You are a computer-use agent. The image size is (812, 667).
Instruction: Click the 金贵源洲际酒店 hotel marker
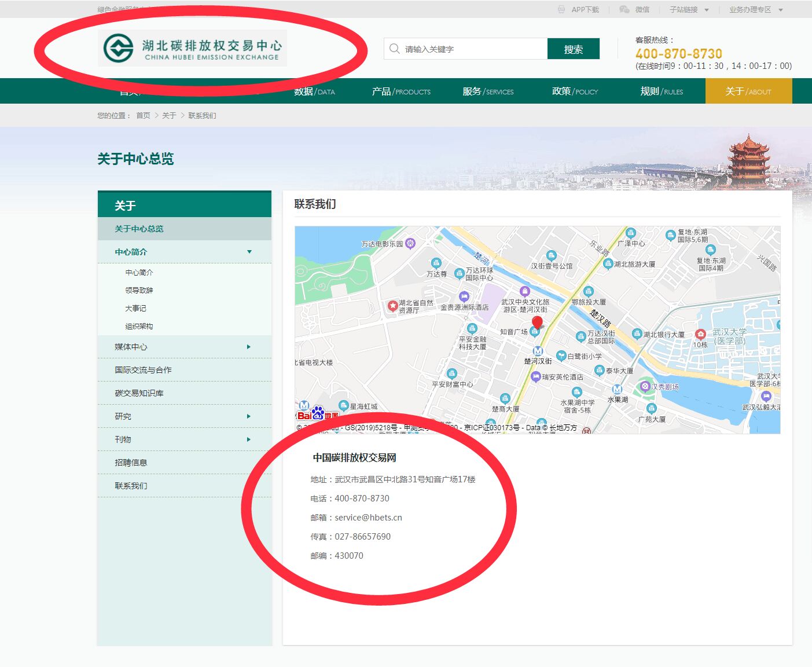click(x=464, y=297)
